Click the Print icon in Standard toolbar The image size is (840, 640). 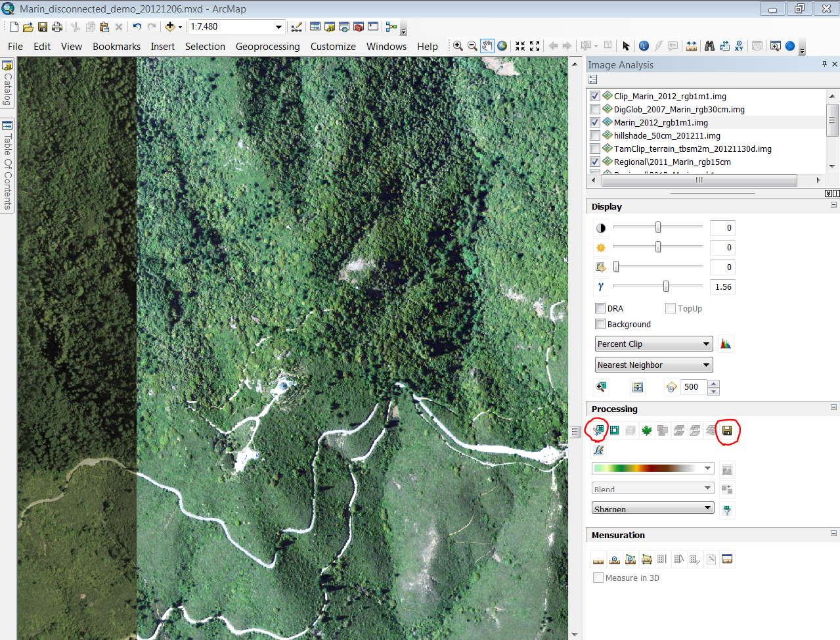click(57, 27)
